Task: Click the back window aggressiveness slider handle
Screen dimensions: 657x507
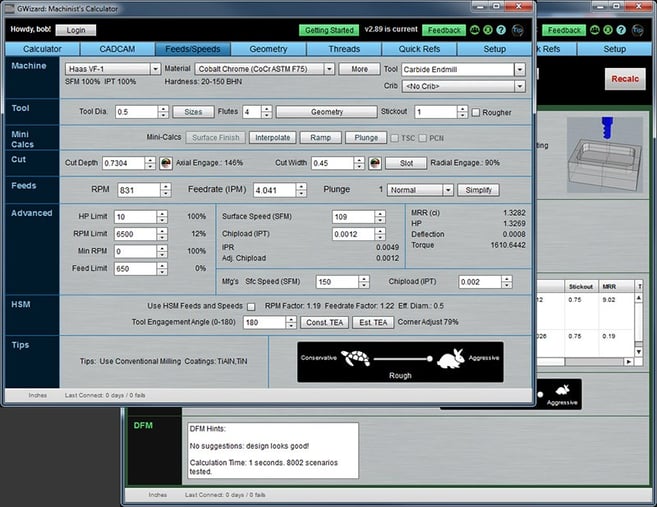Action: pos(540,394)
